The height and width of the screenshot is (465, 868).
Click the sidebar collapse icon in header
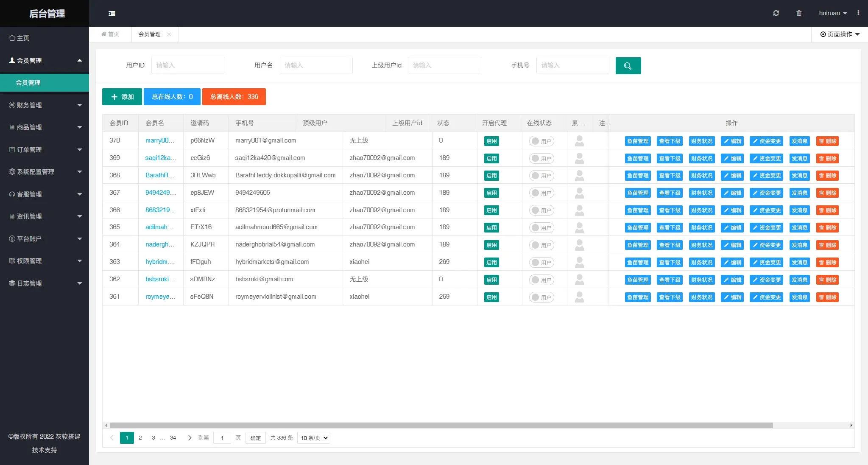click(112, 14)
